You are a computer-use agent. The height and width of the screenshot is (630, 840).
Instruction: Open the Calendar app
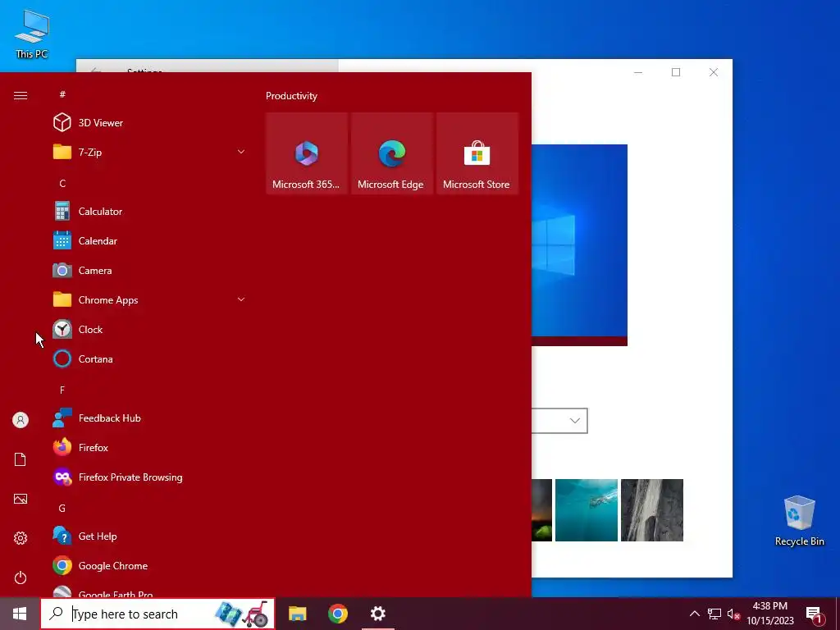click(149, 240)
